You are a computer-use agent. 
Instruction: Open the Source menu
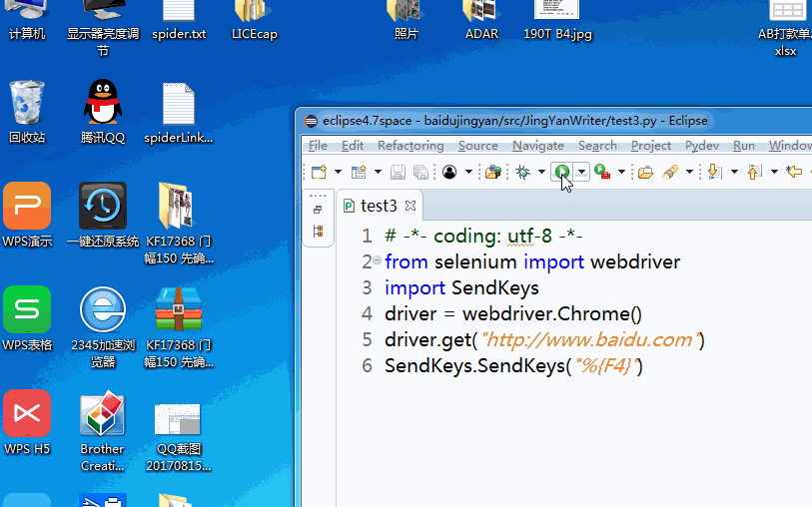[478, 146]
